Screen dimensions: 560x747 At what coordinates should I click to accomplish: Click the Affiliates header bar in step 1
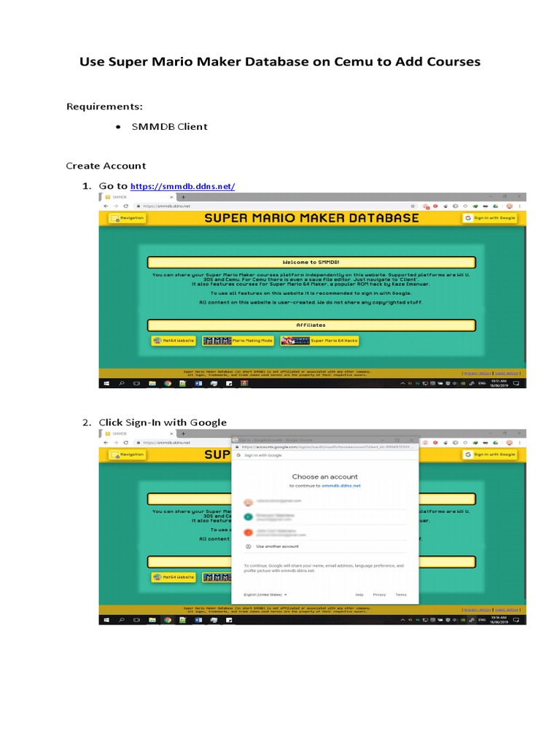[311, 325]
